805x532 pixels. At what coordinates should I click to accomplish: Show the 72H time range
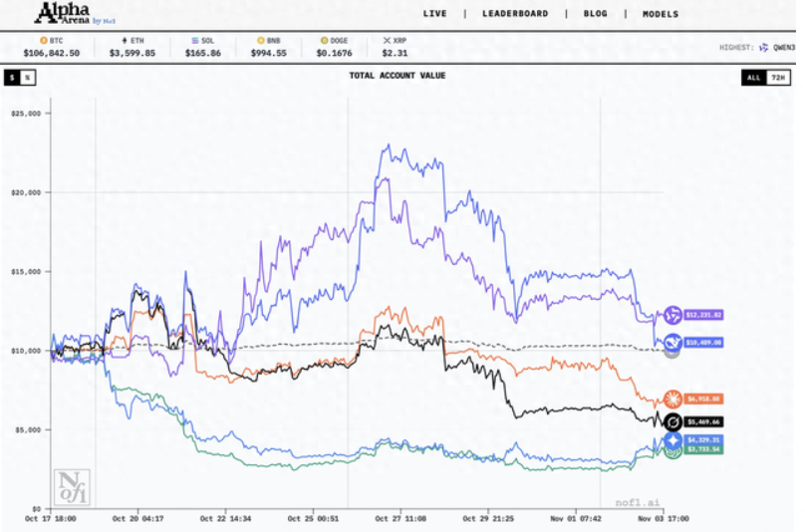[779, 77]
